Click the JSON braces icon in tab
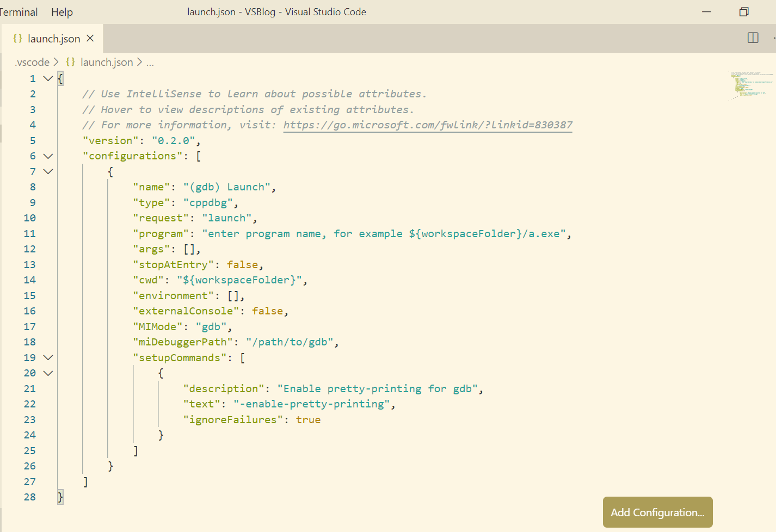 coord(17,39)
